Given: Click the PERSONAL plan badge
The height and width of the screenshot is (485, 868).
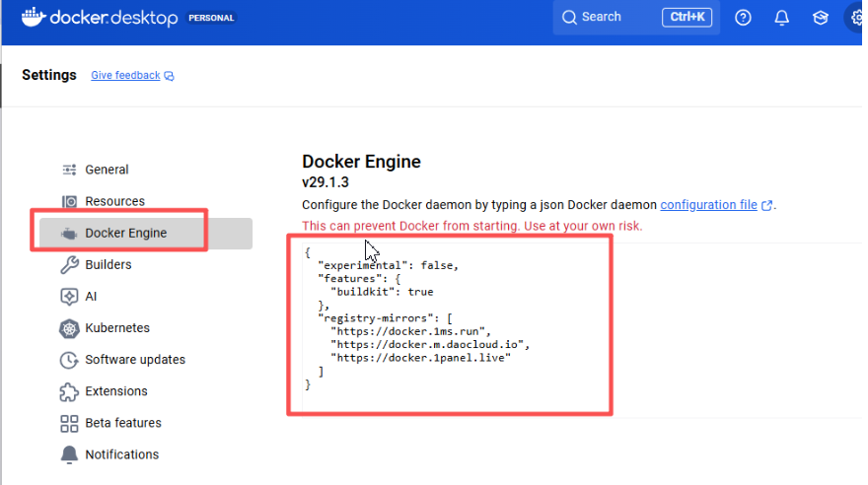Looking at the screenshot, I should tap(211, 18).
